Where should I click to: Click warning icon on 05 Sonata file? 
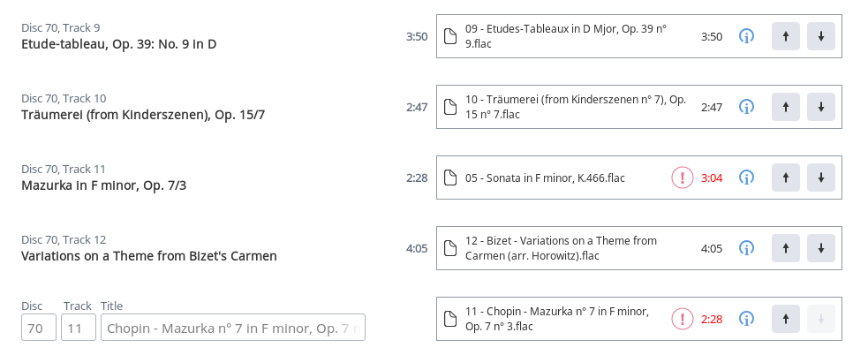click(683, 177)
